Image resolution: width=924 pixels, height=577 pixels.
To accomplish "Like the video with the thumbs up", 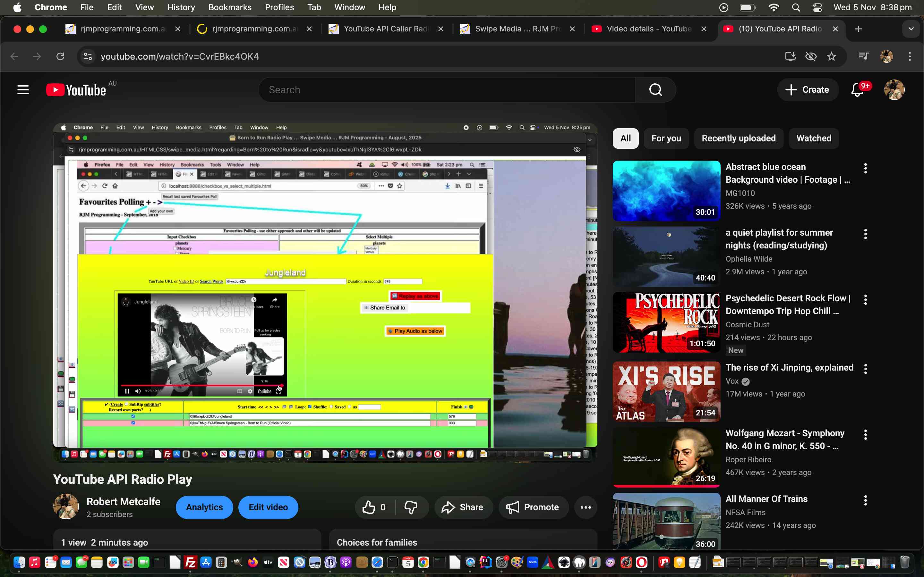I will [x=368, y=507].
